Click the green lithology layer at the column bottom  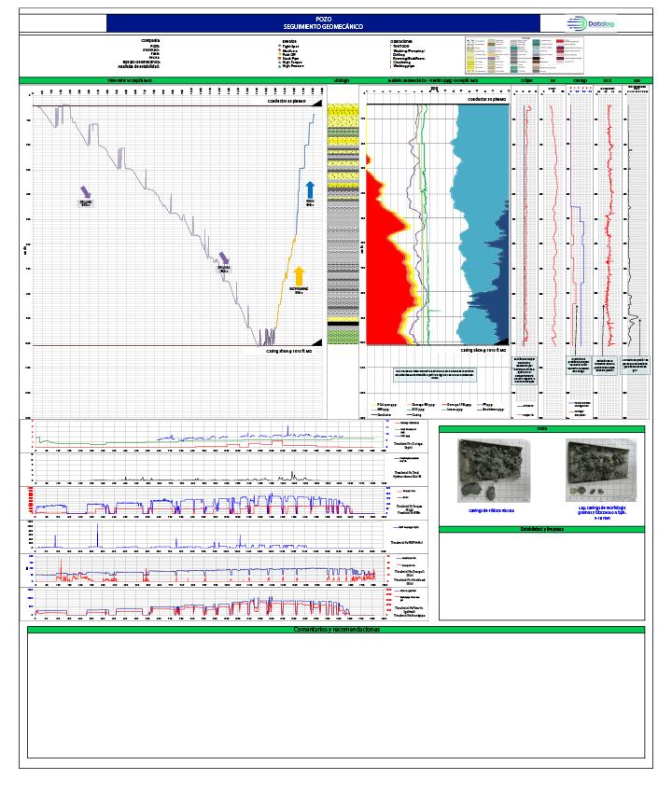coord(343,337)
